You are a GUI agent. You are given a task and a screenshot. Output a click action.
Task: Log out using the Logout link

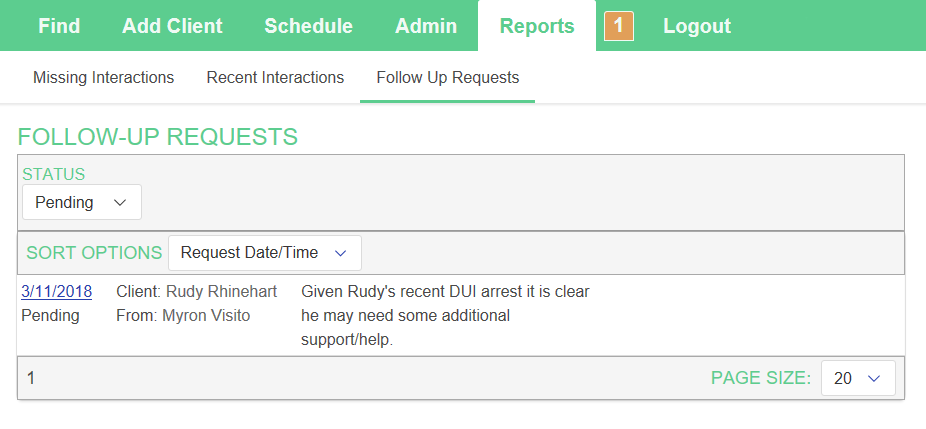pyautogui.click(x=697, y=26)
